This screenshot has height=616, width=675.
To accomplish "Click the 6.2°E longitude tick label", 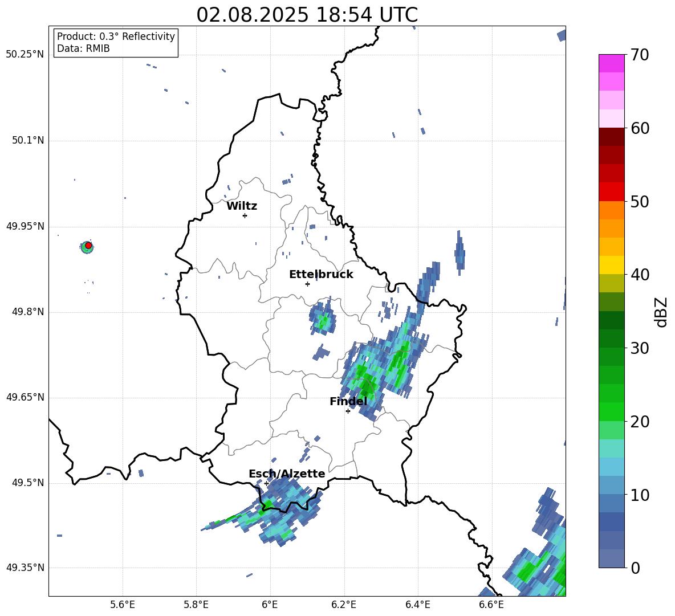I will (344, 605).
